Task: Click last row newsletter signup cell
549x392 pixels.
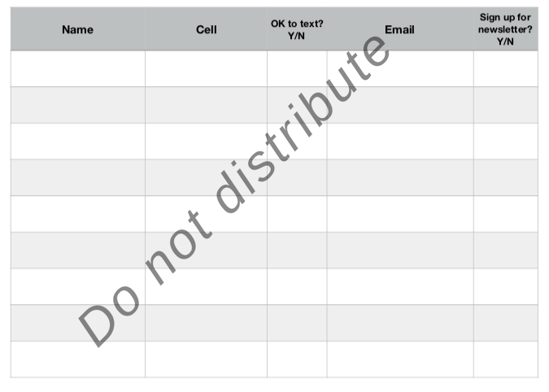Action: 506,359
